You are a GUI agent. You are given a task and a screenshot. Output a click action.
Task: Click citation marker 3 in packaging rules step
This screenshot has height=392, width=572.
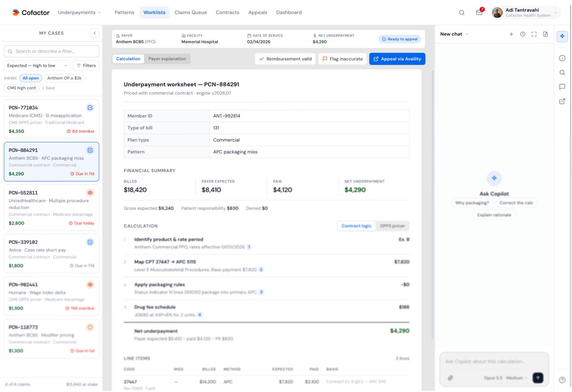click(261, 292)
